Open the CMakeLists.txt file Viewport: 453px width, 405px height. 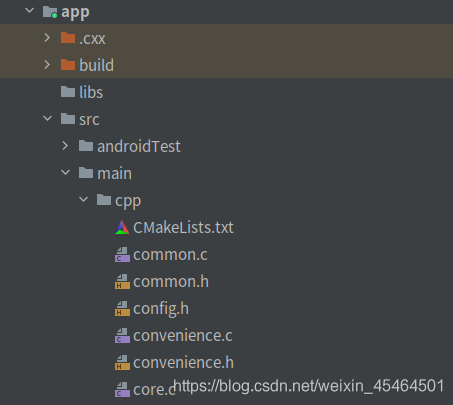[x=183, y=227]
